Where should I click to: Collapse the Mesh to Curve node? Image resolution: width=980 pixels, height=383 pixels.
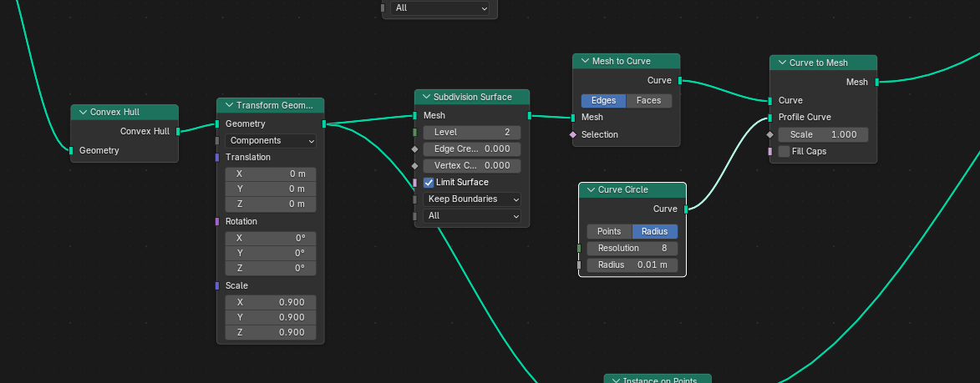point(585,61)
